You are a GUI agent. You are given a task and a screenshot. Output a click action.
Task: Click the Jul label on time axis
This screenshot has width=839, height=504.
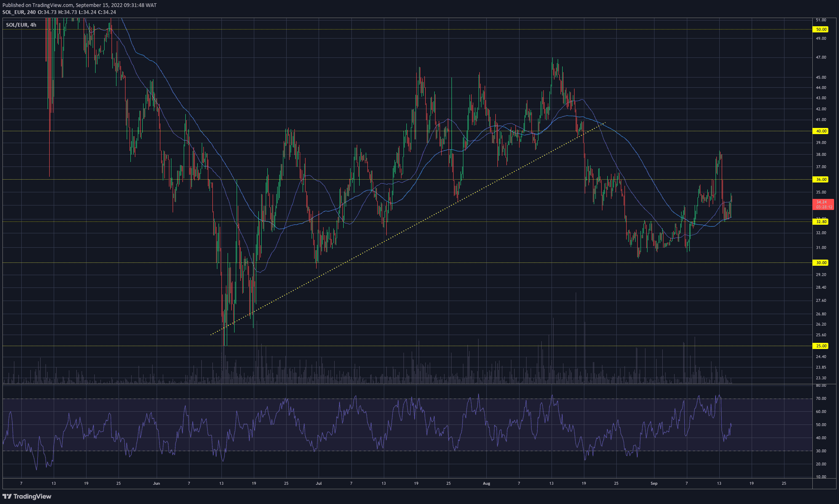(319, 483)
